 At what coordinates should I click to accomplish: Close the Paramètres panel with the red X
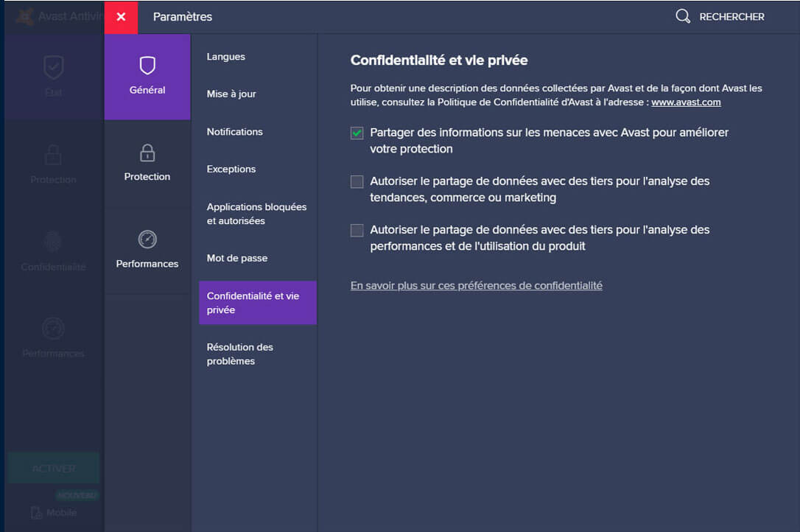[x=121, y=17]
